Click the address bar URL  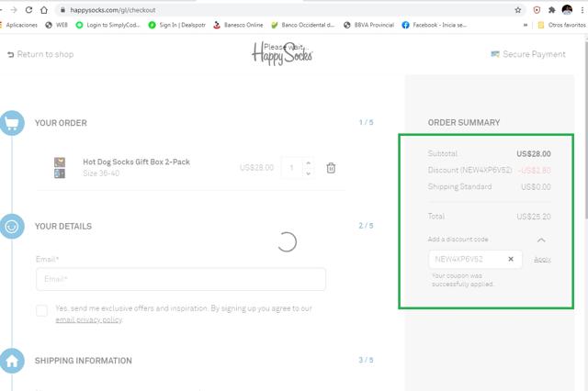(x=113, y=10)
